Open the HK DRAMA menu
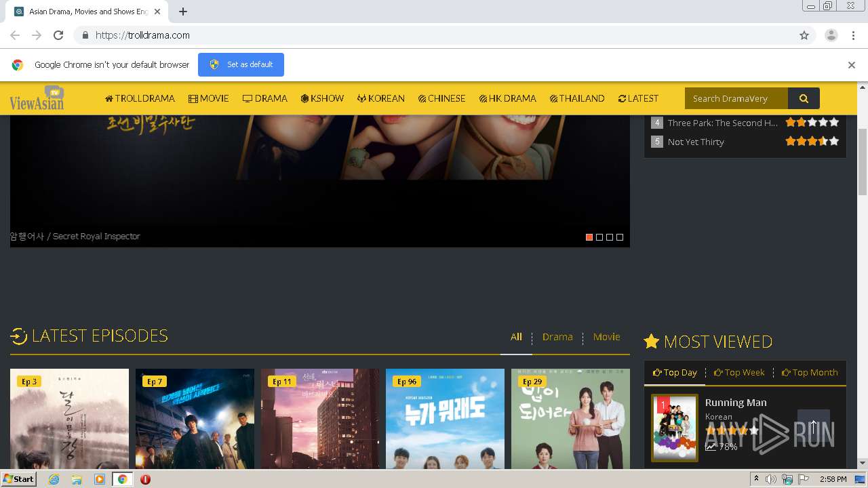868x488 pixels. [508, 98]
